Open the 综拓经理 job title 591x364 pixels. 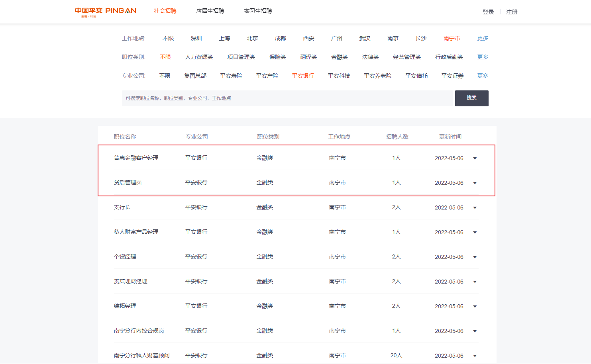point(125,306)
